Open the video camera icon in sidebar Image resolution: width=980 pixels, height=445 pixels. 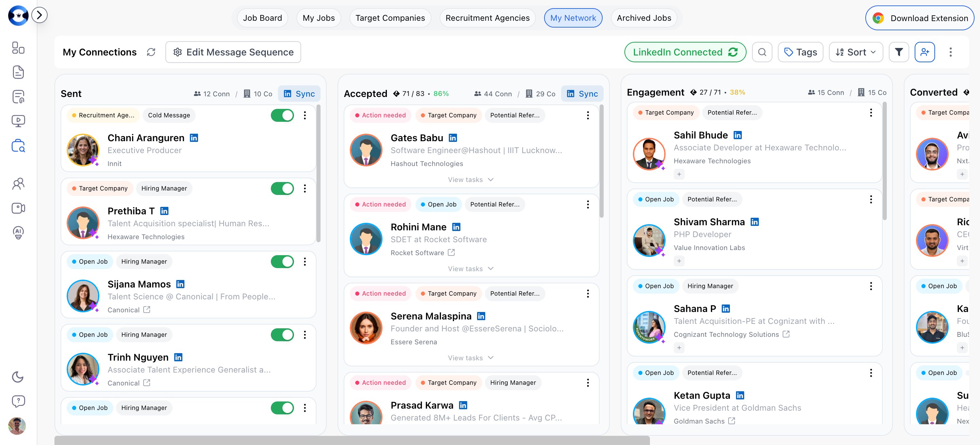(x=18, y=208)
